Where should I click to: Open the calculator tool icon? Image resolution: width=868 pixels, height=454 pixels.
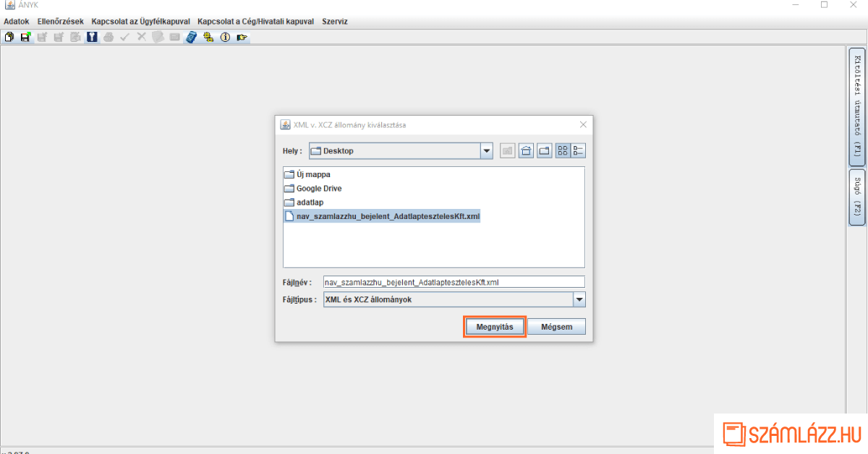(191, 37)
